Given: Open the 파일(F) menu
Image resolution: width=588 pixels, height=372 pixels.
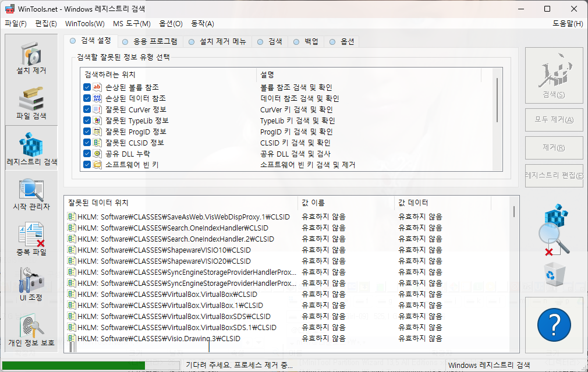Looking at the screenshot, I should [16, 24].
